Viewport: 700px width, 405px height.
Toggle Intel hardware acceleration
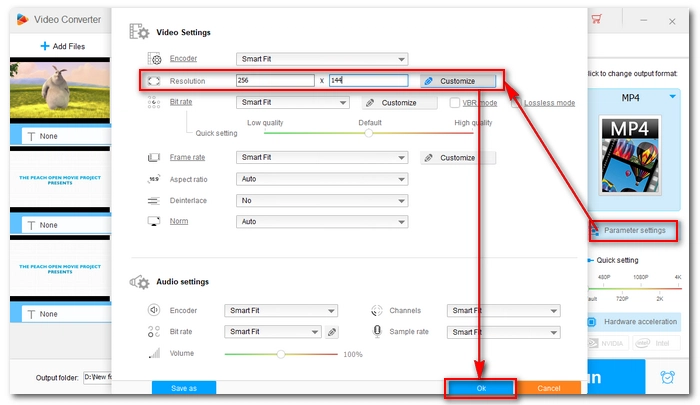point(656,343)
